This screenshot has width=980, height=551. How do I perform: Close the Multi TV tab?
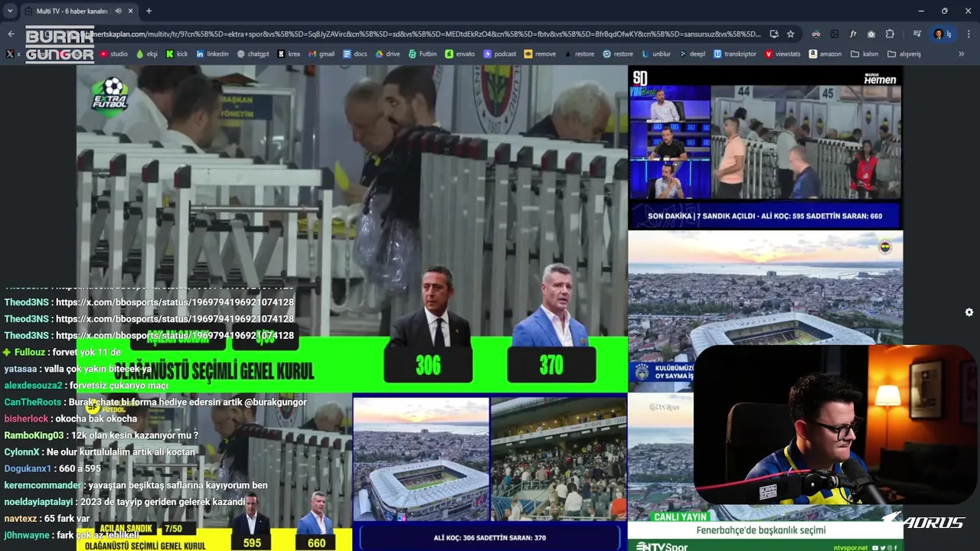click(x=130, y=11)
